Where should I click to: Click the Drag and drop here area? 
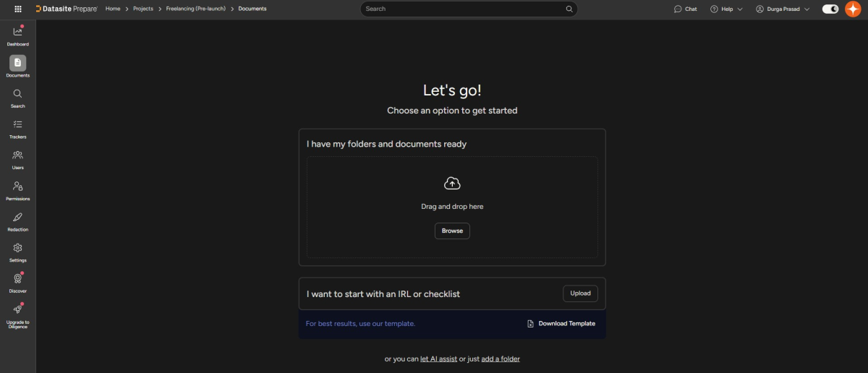coord(452,207)
